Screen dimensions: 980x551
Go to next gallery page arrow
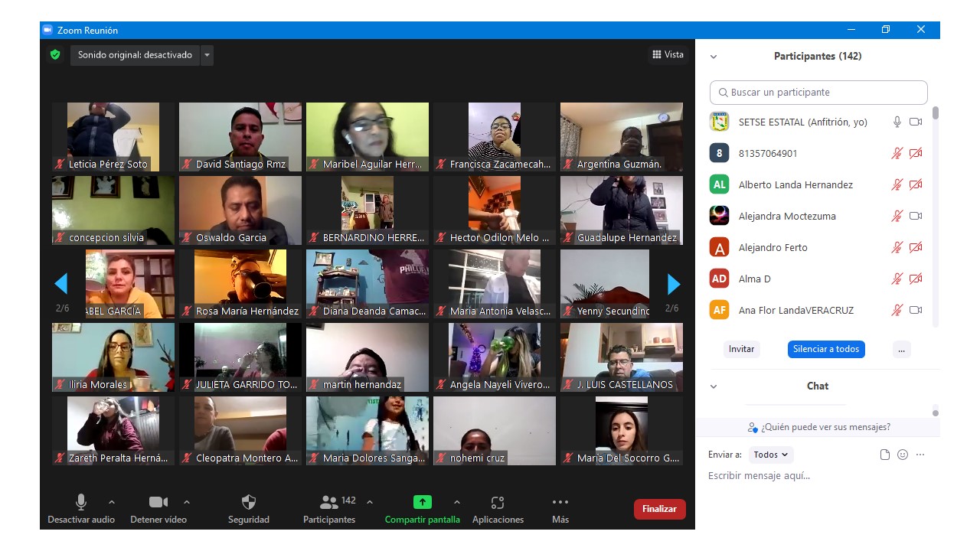(x=674, y=284)
